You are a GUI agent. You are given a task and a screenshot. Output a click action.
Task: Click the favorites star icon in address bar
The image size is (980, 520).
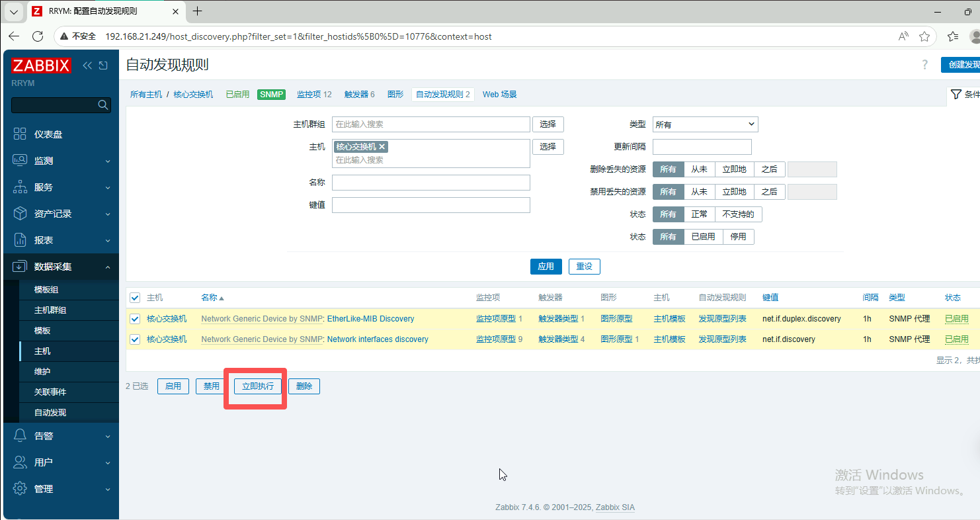pyautogui.click(x=924, y=36)
